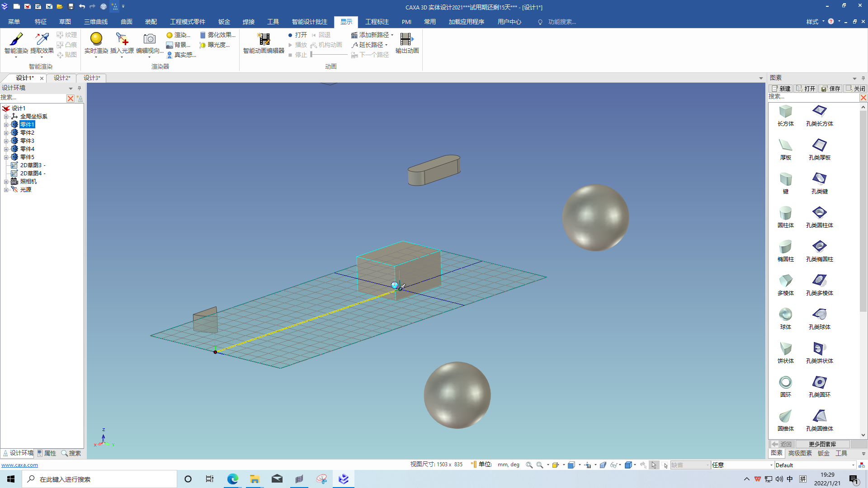The height and width of the screenshot is (488, 868).
Task: Open the Default dropdown in status bar
Action: point(853,465)
